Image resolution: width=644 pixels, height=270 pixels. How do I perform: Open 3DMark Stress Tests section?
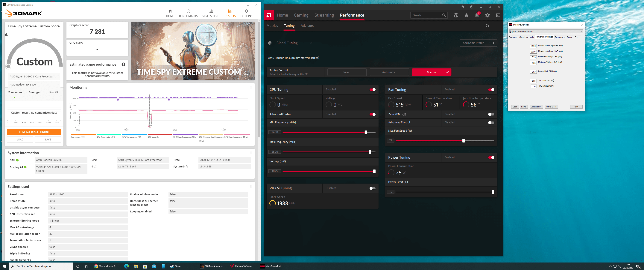pyautogui.click(x=211, y=13)
